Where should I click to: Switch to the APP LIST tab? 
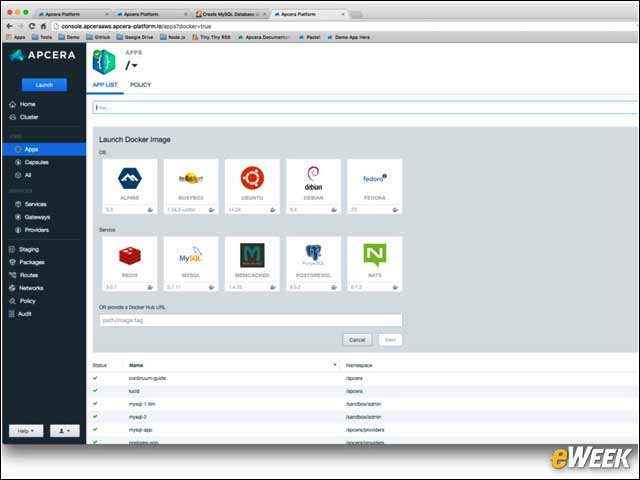click(x=105, y=85)
